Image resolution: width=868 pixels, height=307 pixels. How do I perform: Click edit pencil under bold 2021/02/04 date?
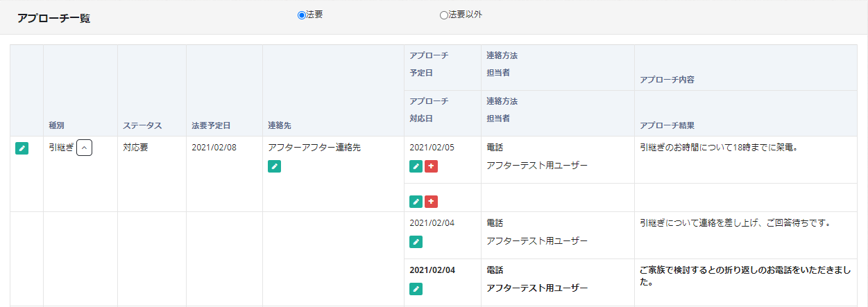tap(416, 289)
